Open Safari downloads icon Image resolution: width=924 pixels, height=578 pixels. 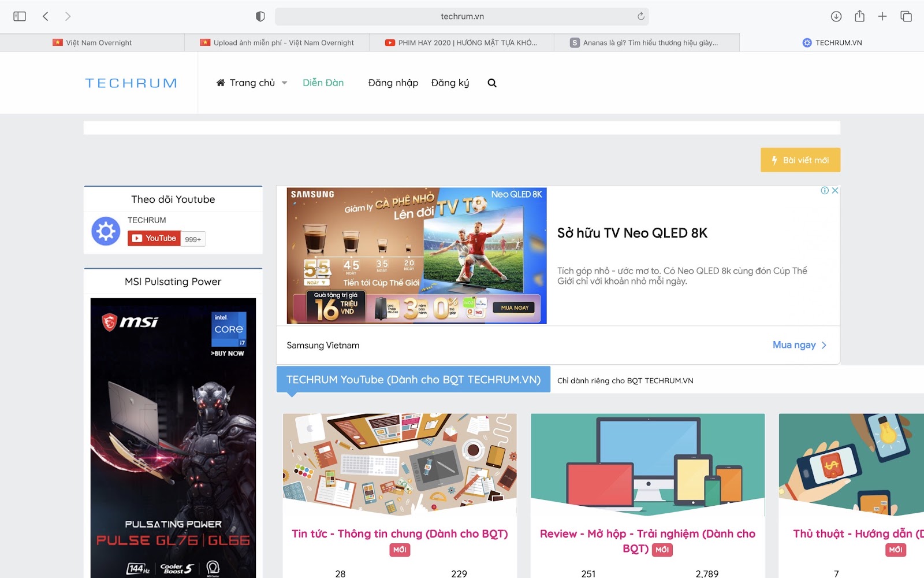coord(836,16)
